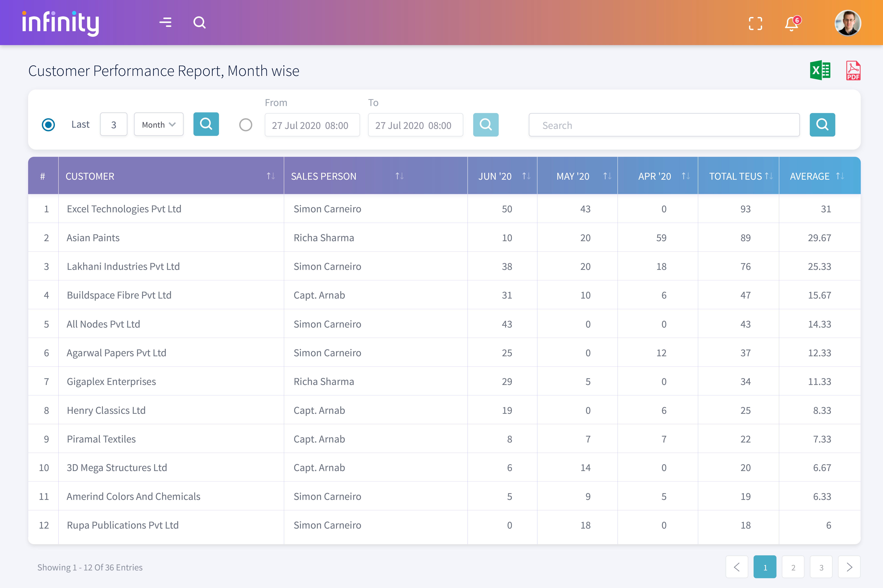Screen dimensions: 883x588
Task: Open the hamburger menu icon
Action: coord(165,22)
